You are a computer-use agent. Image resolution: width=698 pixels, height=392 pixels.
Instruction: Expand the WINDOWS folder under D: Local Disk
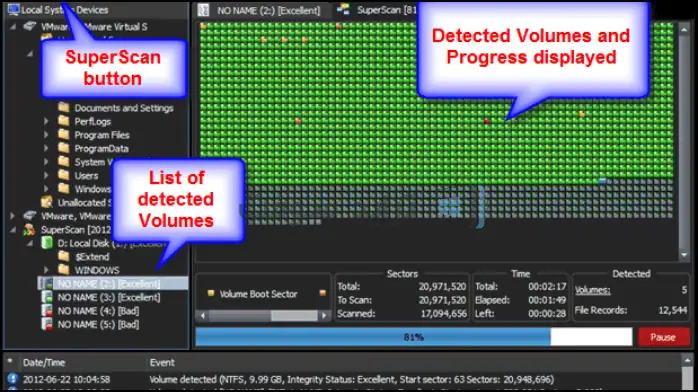pyautogui.click(x=46, y=270)
